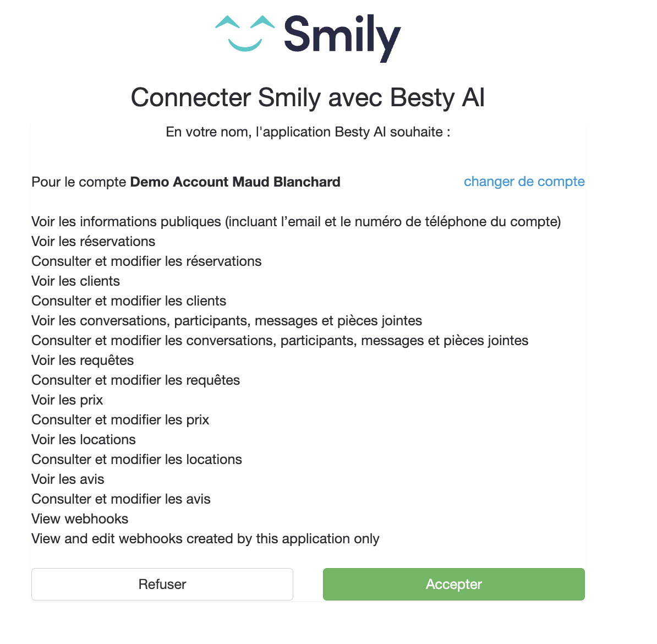
Task: Click the "Voir les requêtes" permission text
Action: point(83,360)
